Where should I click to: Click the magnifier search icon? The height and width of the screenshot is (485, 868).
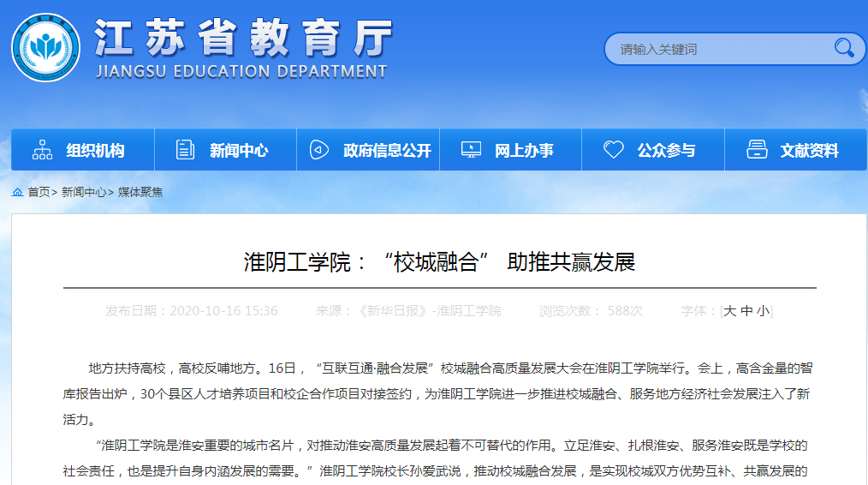pos(843,48)
